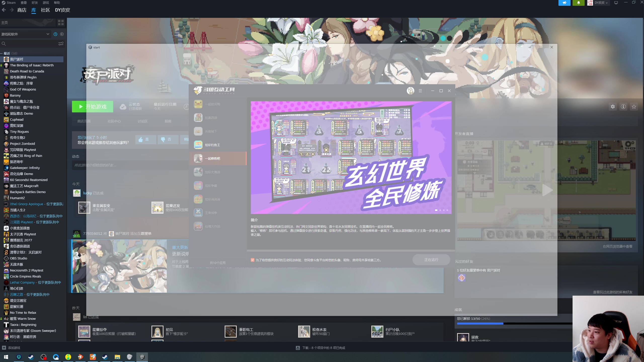Click the ready-to-play filter icon
Image resolution: width=644 pixels, height=362 pixels.
point(62,34)
